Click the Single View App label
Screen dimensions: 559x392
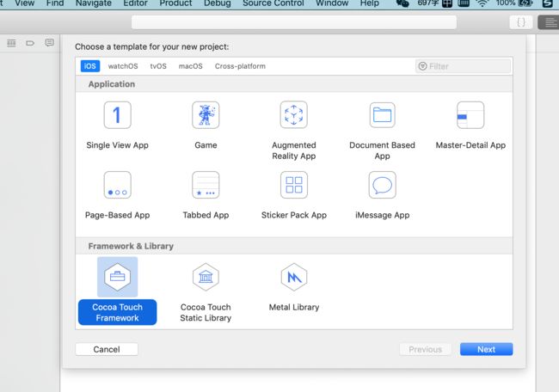tap(117, 145)
